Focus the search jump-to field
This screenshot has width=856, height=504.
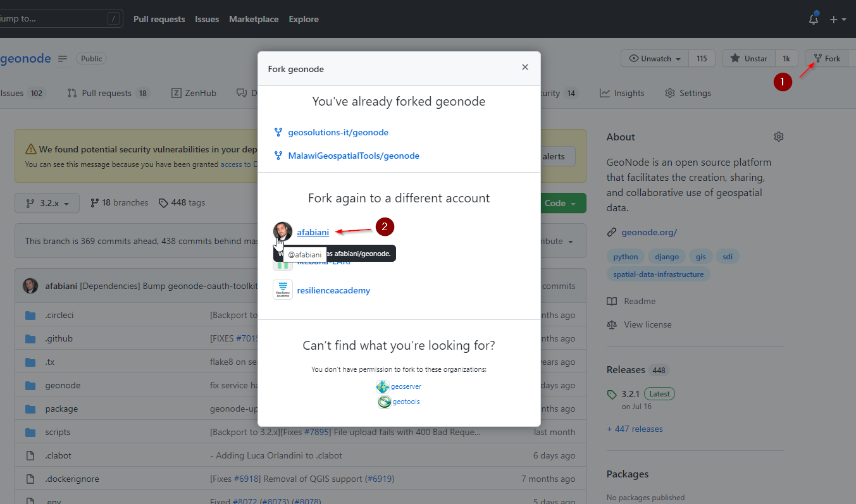60,18
